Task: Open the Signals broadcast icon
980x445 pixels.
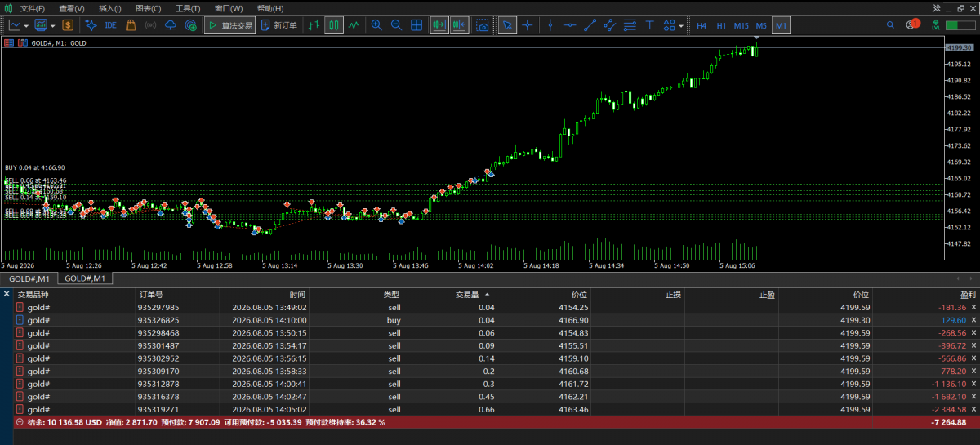Action: point(150,25)
